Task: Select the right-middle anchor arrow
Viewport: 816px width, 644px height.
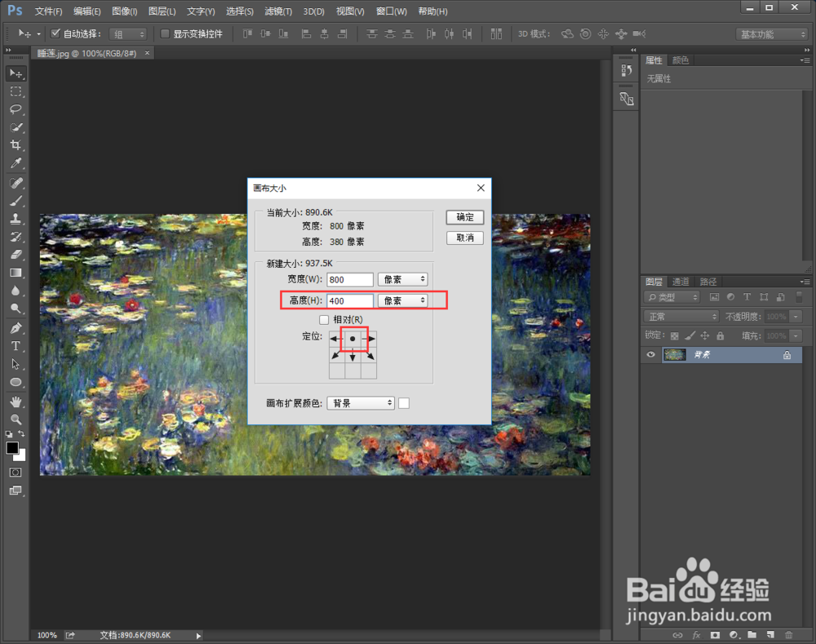Action: click(x=369, y=339)
